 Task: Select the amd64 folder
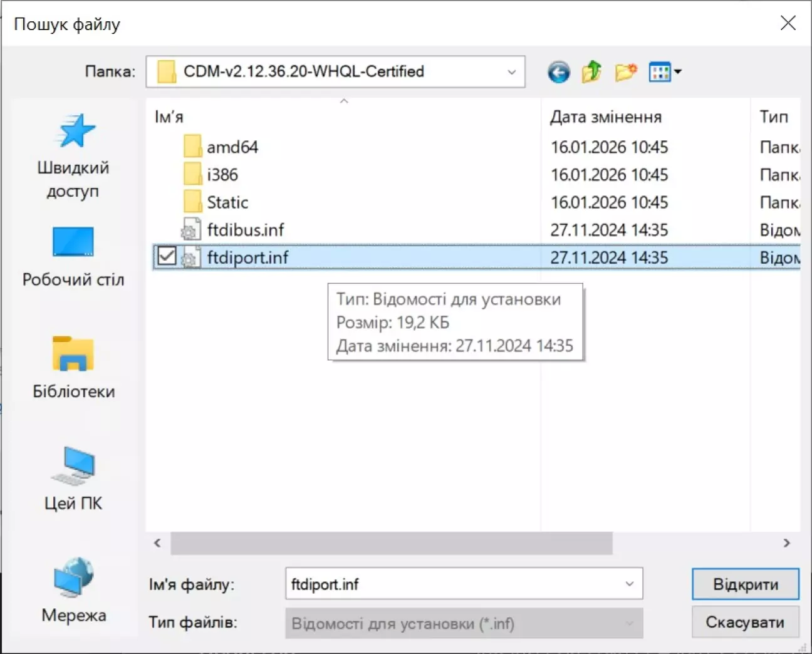pos(232,147)
